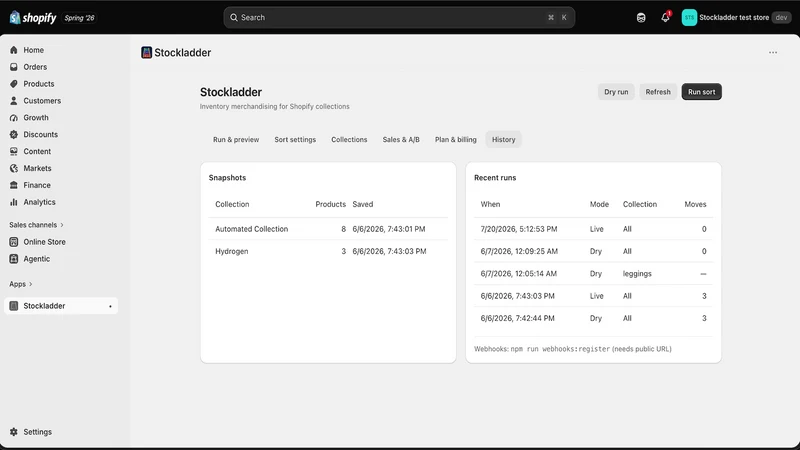Click the 6/7/2026, 12:09:25 AM run
Image resolution: width=800 pixels, height=450 pixels.
point(593,251)
